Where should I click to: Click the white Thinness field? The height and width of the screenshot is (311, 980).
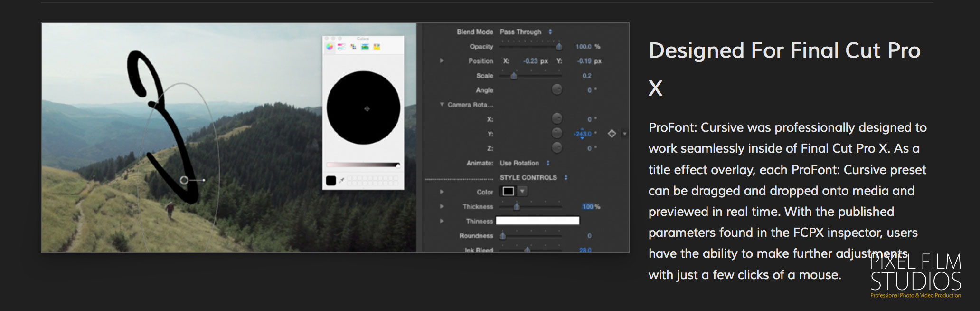click(x=537, y=221)
